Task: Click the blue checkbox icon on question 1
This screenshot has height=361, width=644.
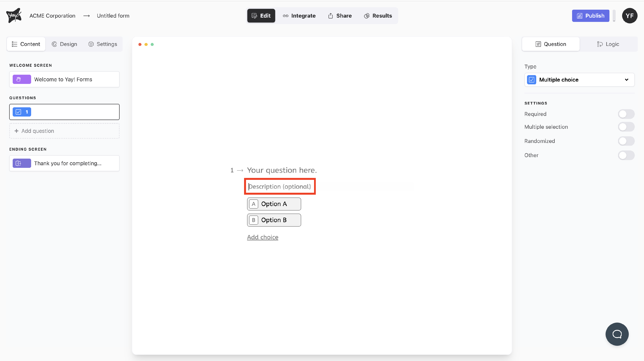Action: (x=18, y=112)
